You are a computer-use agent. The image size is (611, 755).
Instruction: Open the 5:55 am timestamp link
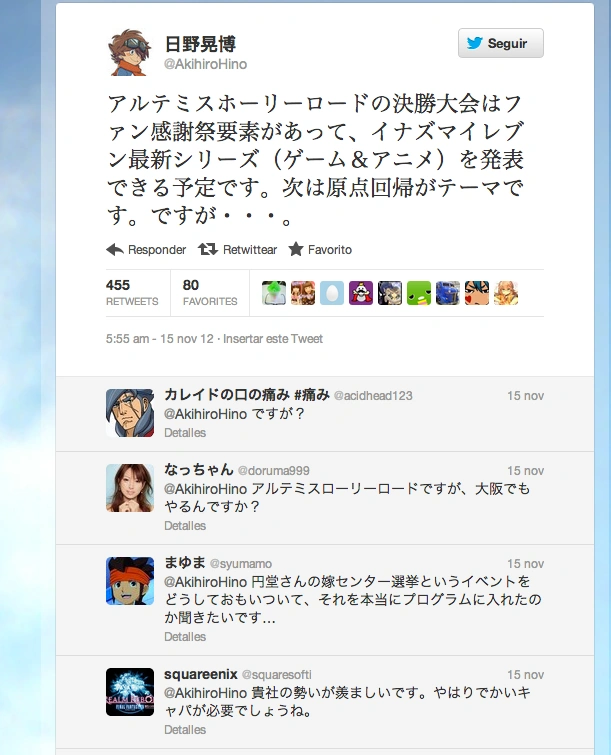point(159,338)
